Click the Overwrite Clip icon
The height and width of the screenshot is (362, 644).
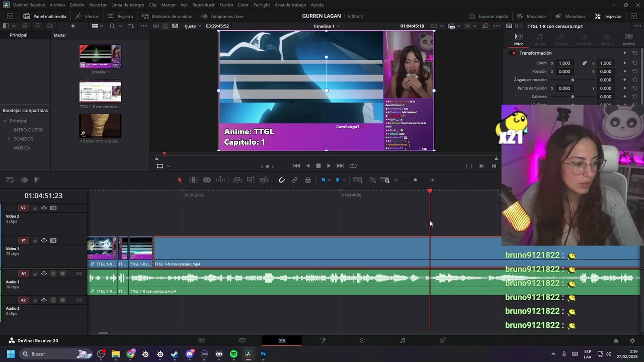(251, 180)
